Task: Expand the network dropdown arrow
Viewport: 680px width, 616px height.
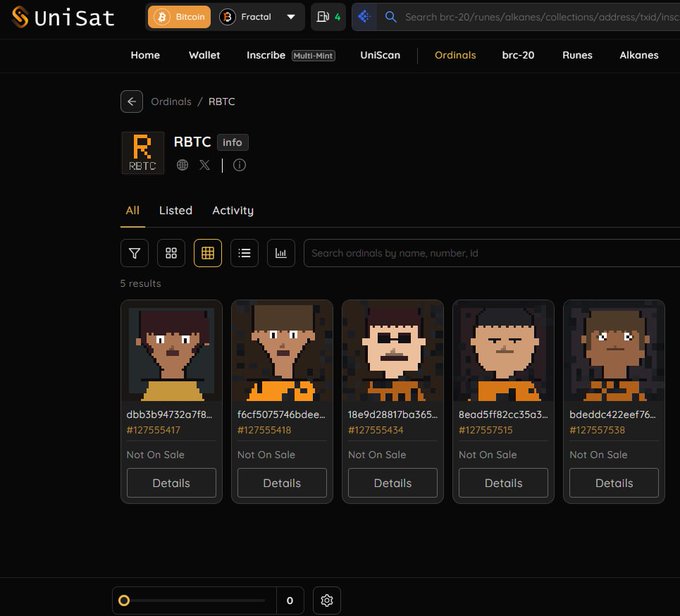Action: click(291, 17)
